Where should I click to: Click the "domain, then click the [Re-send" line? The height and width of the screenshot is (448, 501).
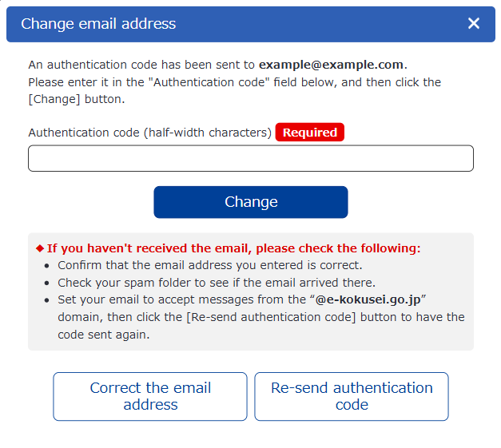pyautogui.click(x=260, y=317)
